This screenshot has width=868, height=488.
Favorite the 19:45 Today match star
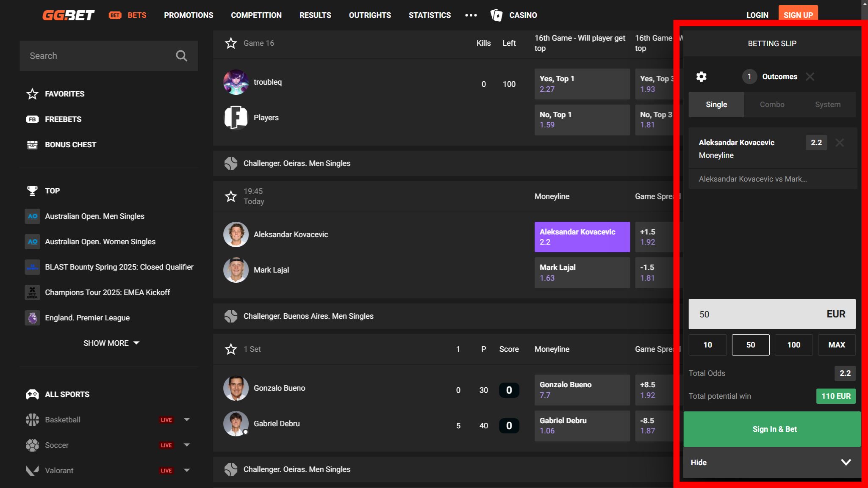click(231, 196)
